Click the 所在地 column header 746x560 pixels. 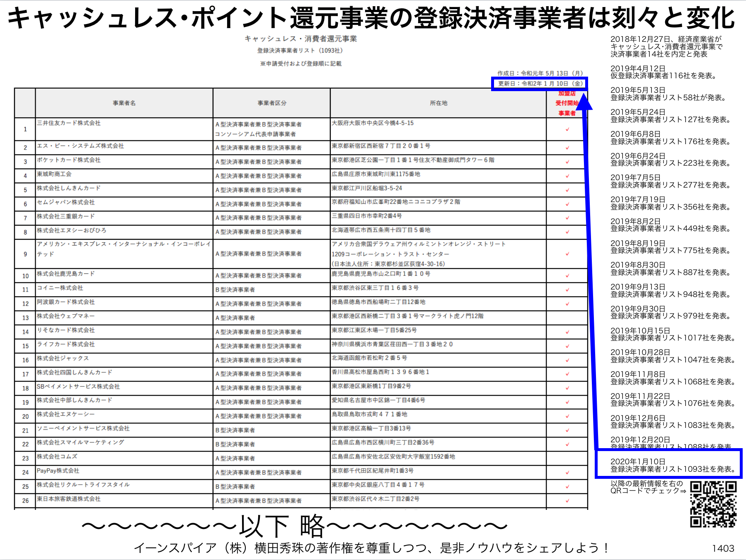coord(438,103)
